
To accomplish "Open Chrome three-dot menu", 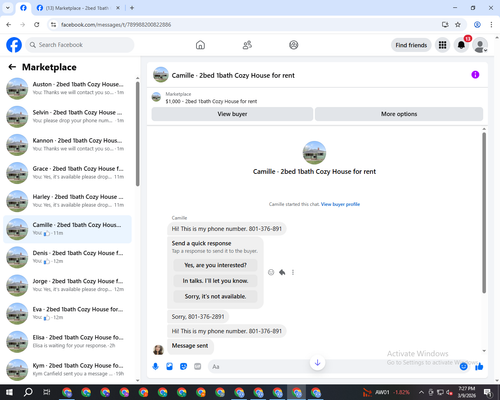I will 491,24.
